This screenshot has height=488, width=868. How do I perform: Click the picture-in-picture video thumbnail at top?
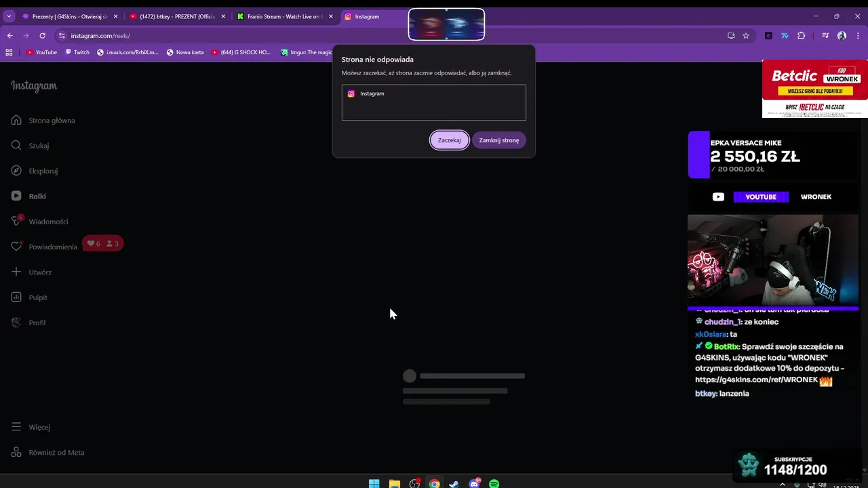coord(446,24)
